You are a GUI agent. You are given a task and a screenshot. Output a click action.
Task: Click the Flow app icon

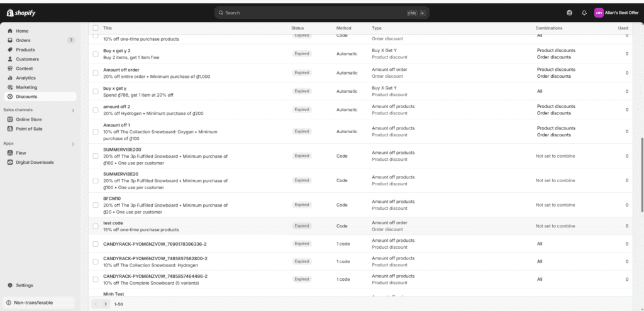[x=10, y=153]
